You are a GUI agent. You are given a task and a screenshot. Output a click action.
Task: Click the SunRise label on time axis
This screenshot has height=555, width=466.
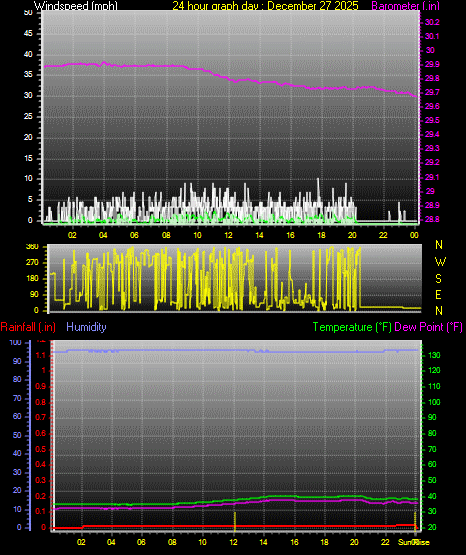(414, 542)
